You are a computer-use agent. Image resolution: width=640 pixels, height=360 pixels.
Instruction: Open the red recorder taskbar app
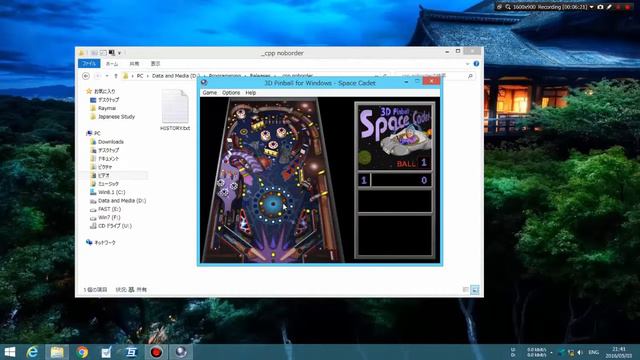point(156,352)
